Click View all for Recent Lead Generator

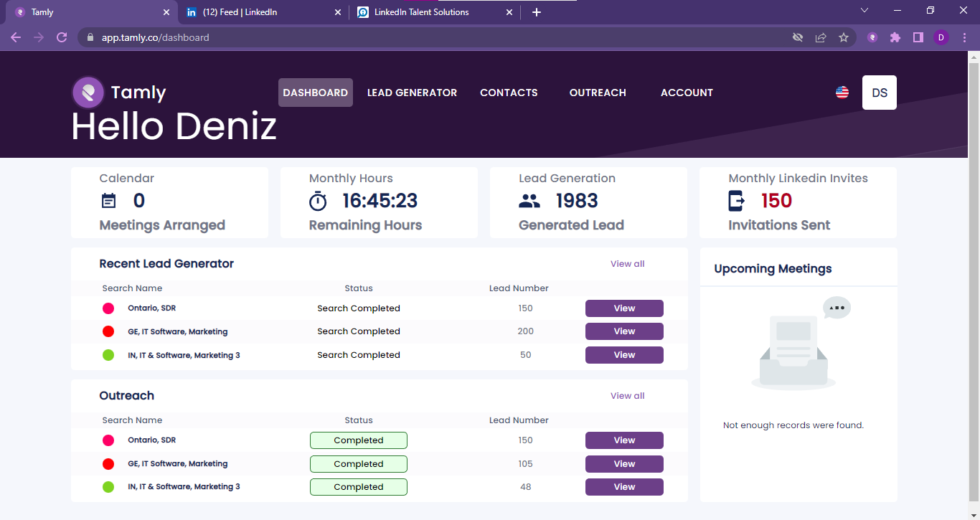pyautogui.click(x=628, y=264)
